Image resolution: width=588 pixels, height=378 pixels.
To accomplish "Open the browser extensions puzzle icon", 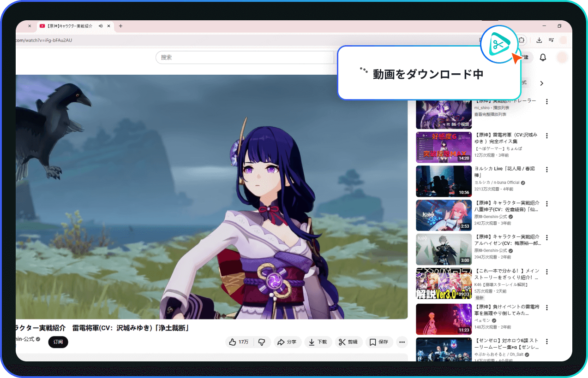I will click(522, 40).
